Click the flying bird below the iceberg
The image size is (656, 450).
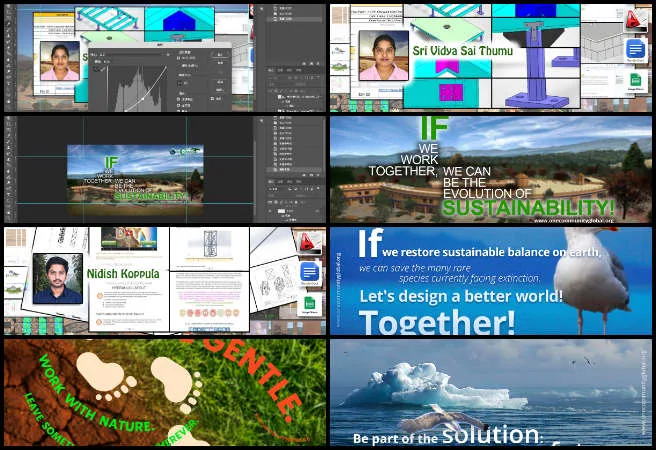[x=443, y=419]
